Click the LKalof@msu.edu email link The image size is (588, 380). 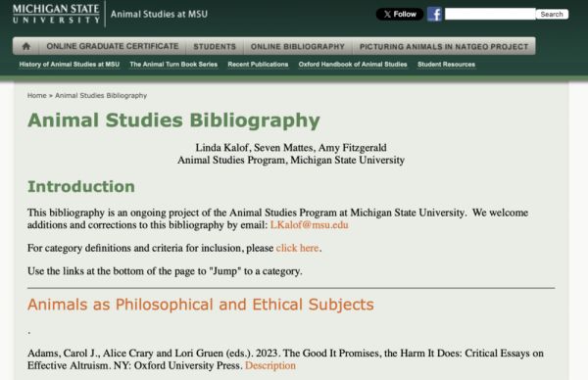pos(310,225)
